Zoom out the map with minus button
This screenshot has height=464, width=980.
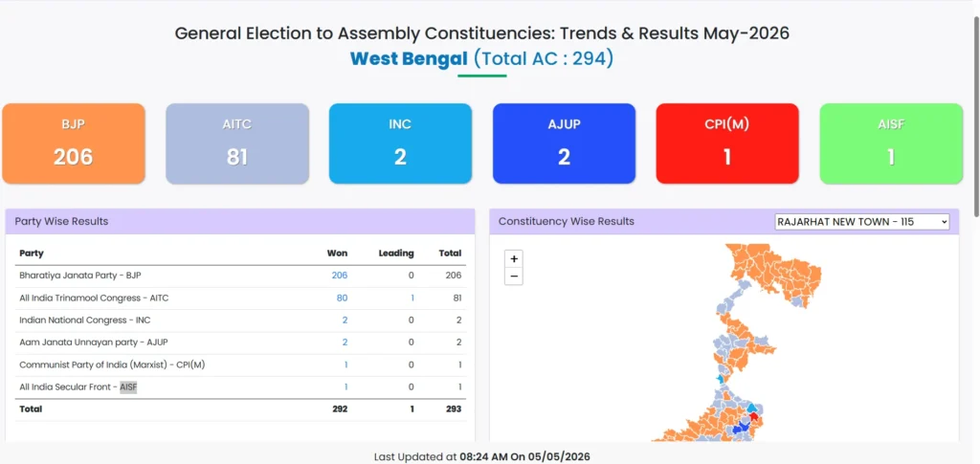point(514,276)
